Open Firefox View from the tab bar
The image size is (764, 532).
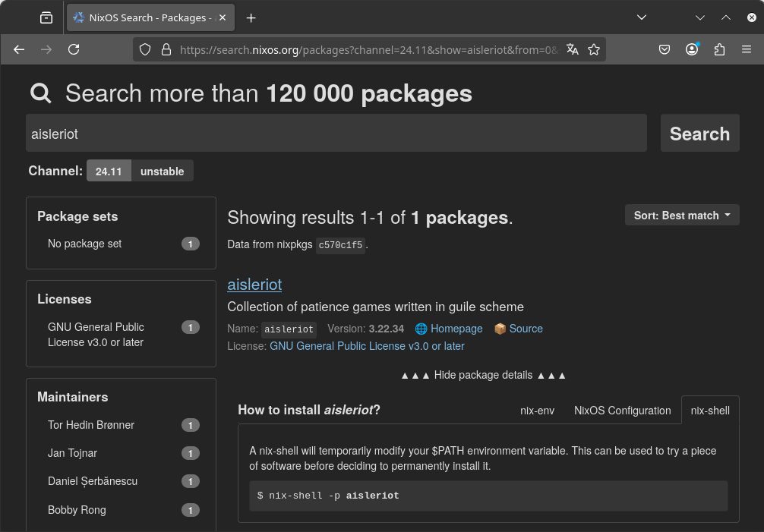point(46,17)
